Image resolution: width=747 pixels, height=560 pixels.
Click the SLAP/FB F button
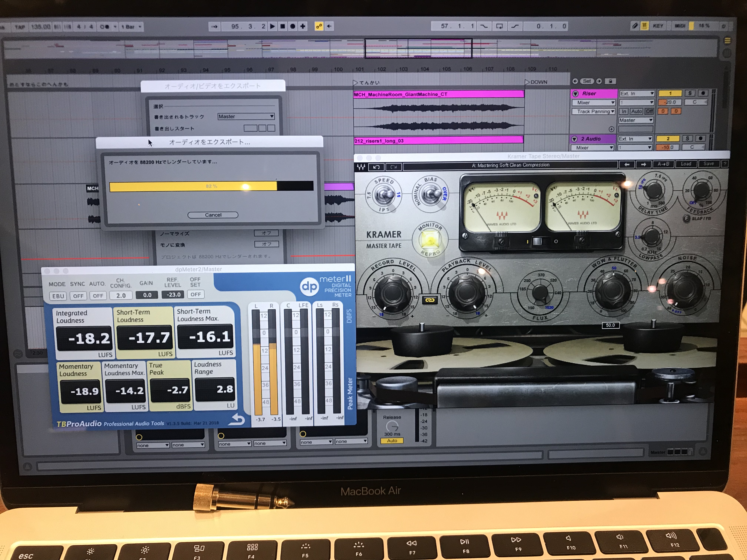(686, 218)
